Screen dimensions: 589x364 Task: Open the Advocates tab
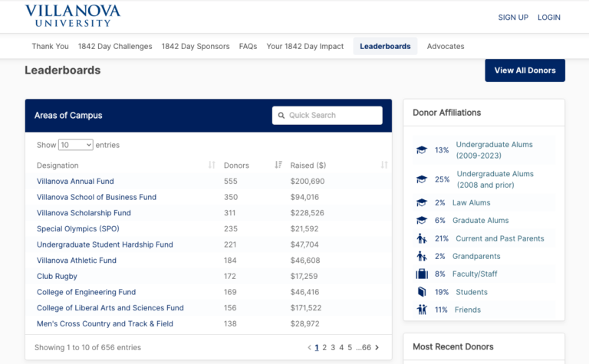[x=446, y=46]
